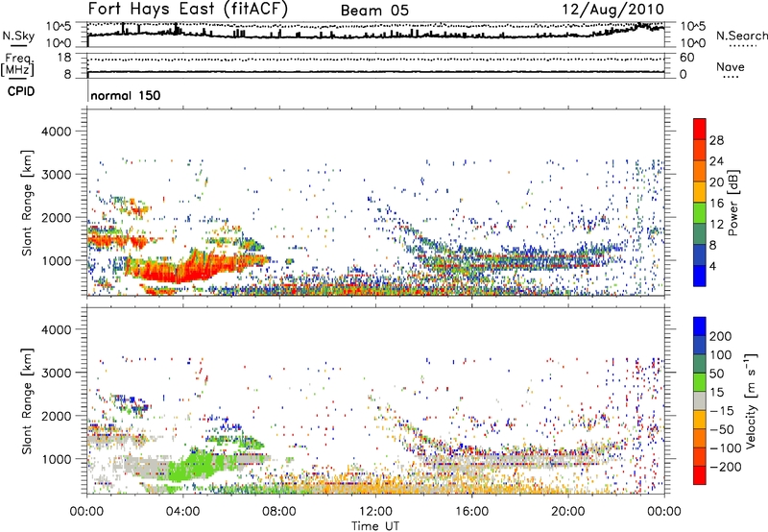Click the "-15" value on velocity colorbar

(x=721, y=411)
